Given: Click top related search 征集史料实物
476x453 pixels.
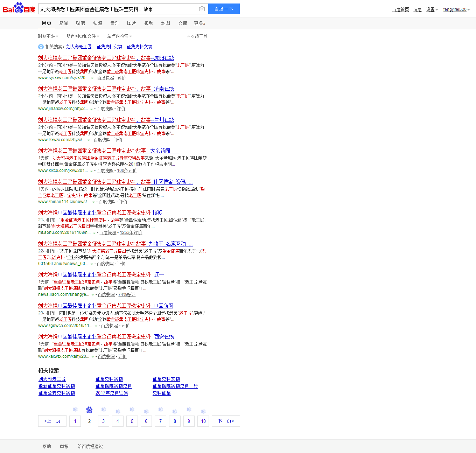Looking at the screenshot, I should click(109, 47).
